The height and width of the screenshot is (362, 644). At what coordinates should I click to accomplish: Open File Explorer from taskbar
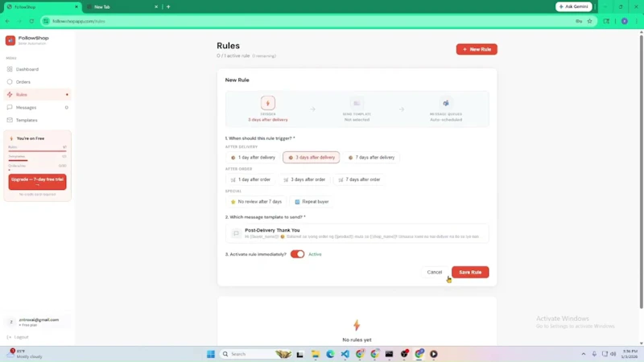(x=316, y=354)
